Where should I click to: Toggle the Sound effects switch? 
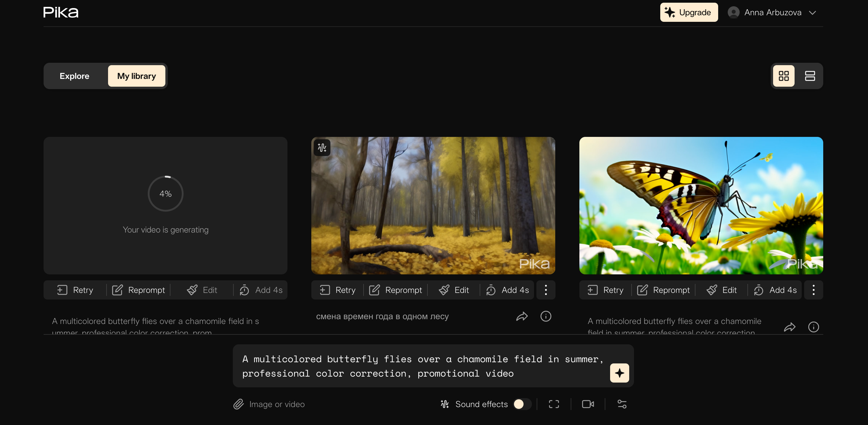click(x=522, y=404)
